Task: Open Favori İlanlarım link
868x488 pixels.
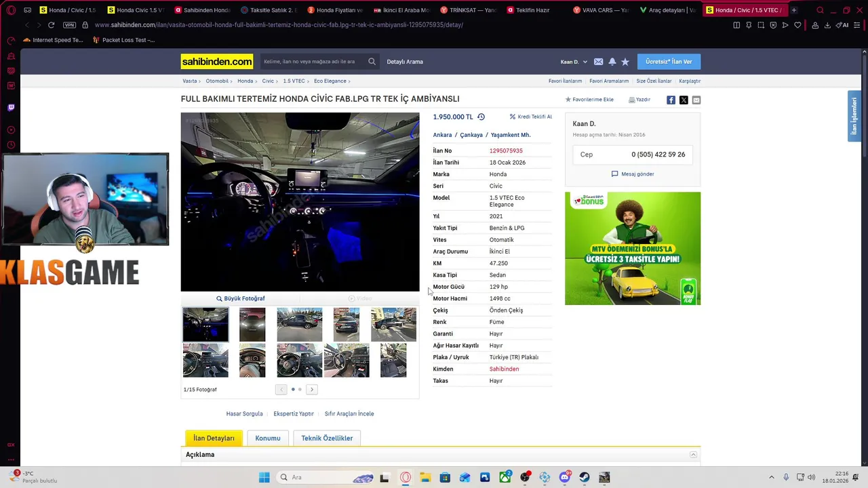Action: pos(565,81)
